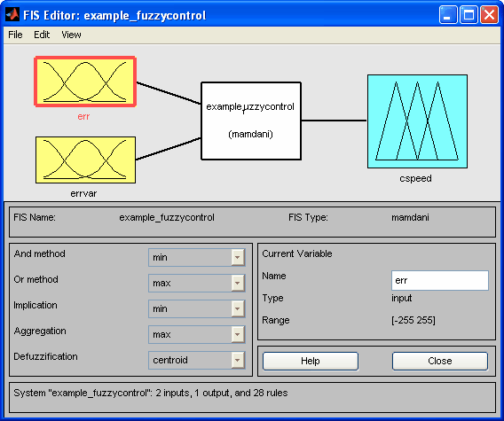Click the Or method label
504x421 pixels.
click(36, 279)
